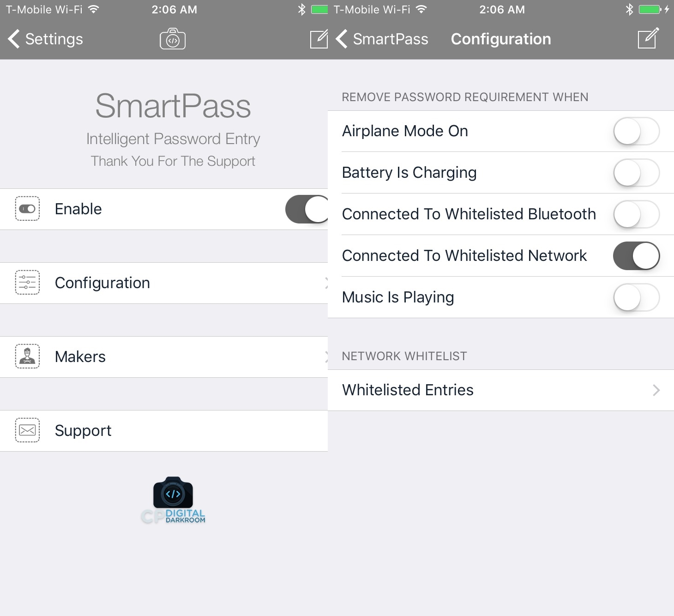
Task: Tap left screen Wi-Fi status icon
Action: point(94,9)
